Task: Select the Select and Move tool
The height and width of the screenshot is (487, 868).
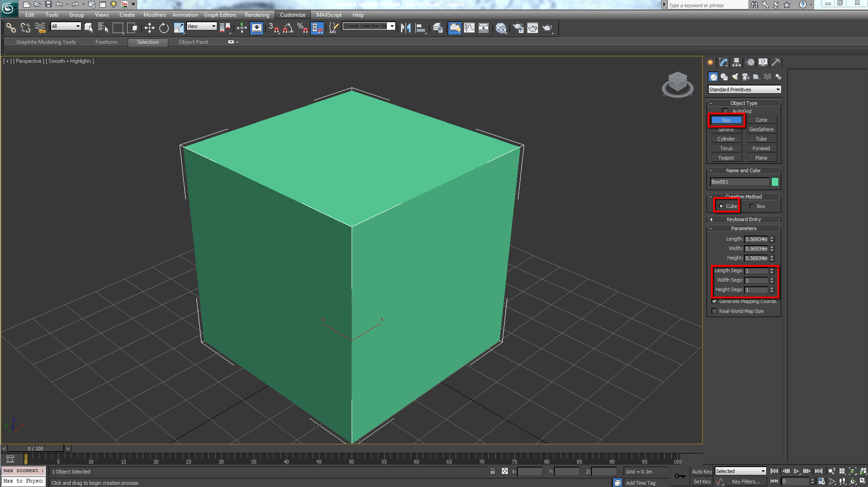Action: tap(149, 28)
